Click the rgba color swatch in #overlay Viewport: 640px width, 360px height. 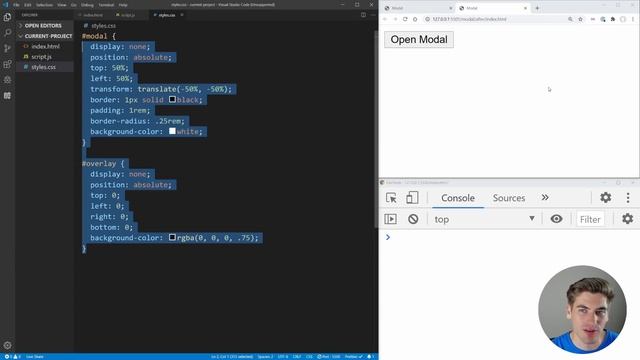172,238
